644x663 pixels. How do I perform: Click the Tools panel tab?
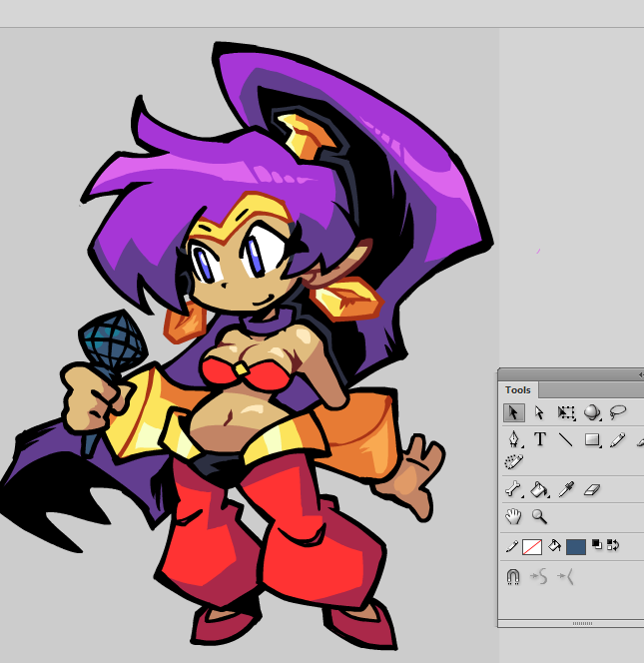coord(518,389)
